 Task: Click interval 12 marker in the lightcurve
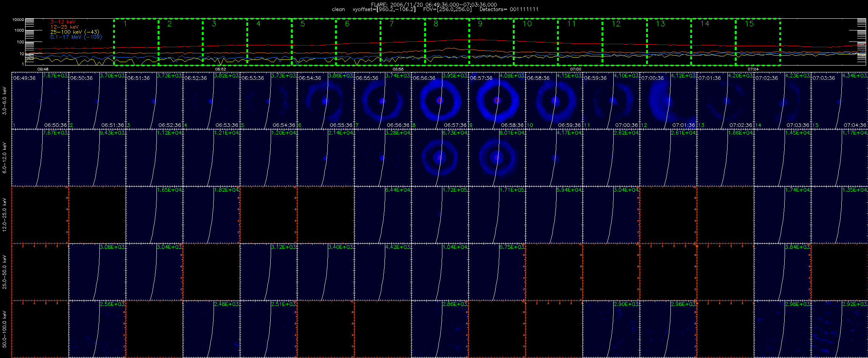click(616, 24)
